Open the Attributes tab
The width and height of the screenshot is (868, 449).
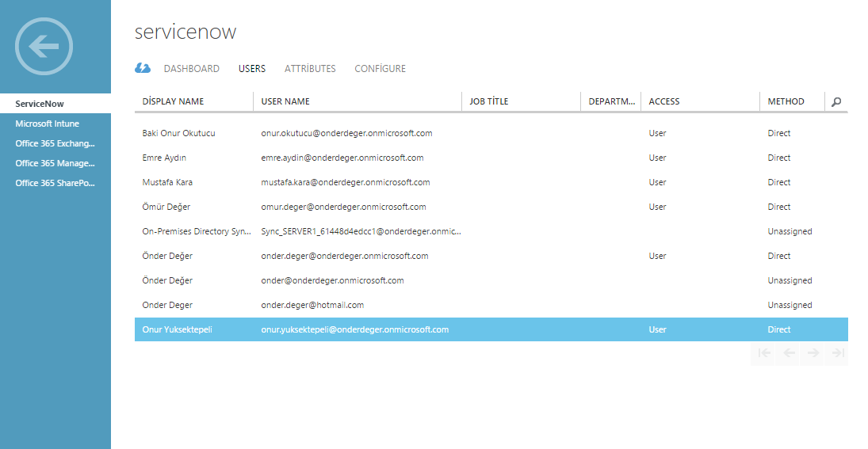[310, 69]
